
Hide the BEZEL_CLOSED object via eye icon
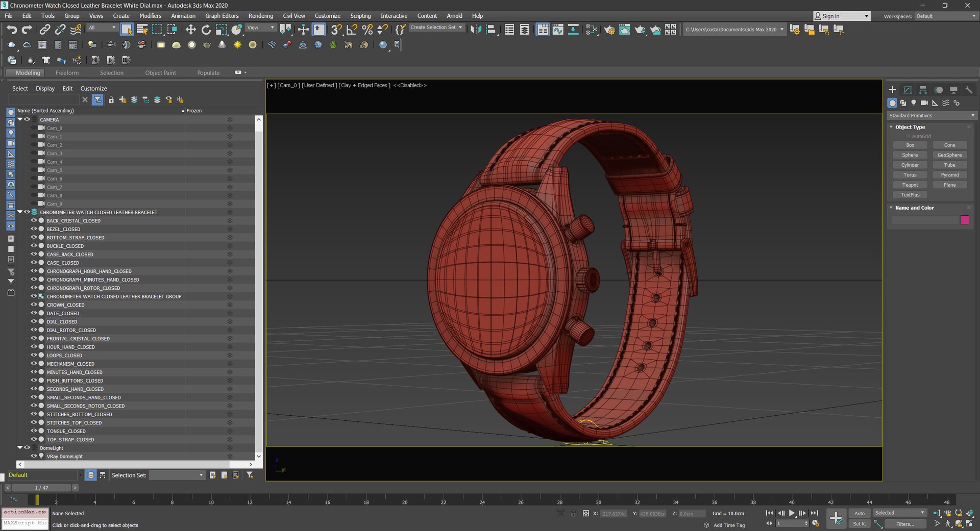click(x=34, y=229)
